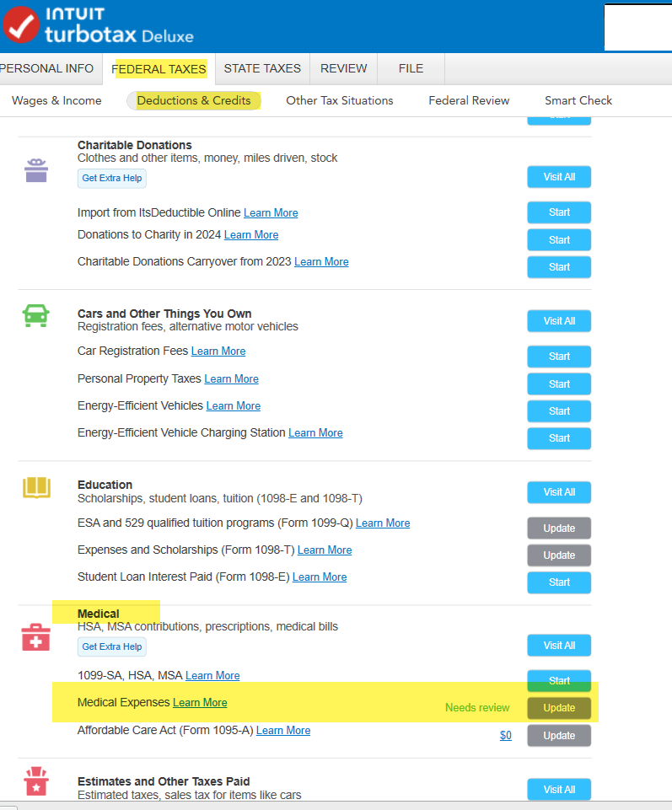Select the Wages & Income subtab
Viewport: 672px width, 810px height.
point(56,100)
